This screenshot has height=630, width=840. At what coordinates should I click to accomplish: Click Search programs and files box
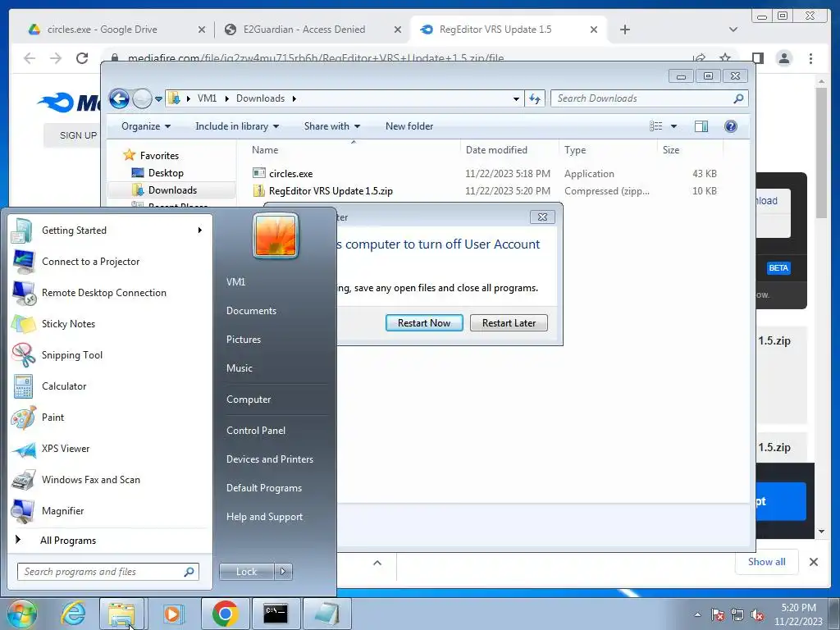pyautogui.click(x=108, y=572)
